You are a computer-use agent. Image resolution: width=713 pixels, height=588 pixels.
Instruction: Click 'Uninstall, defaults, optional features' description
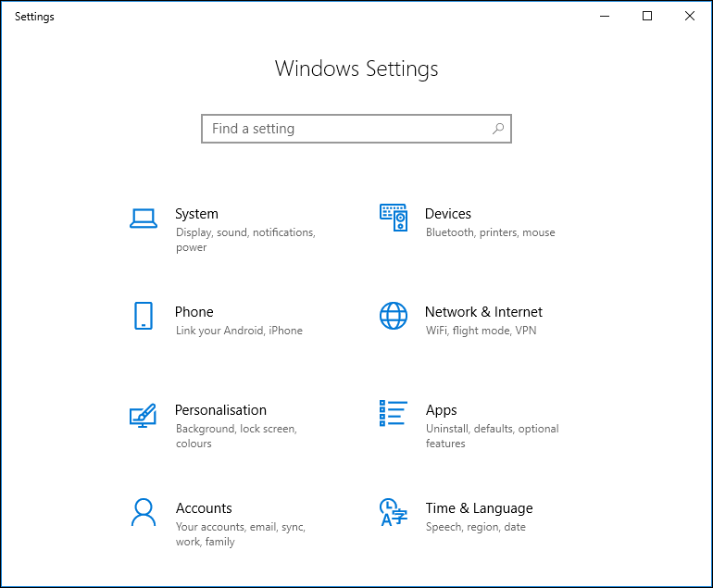[493, 435]
